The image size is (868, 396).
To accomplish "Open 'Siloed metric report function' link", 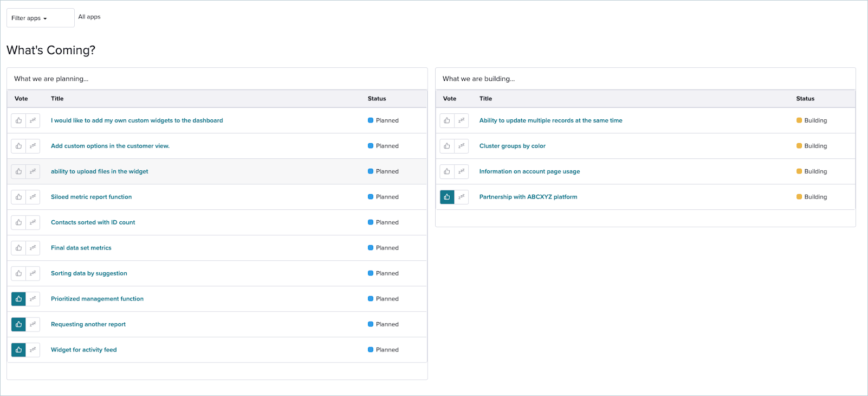I will click(x=91, y=197).
